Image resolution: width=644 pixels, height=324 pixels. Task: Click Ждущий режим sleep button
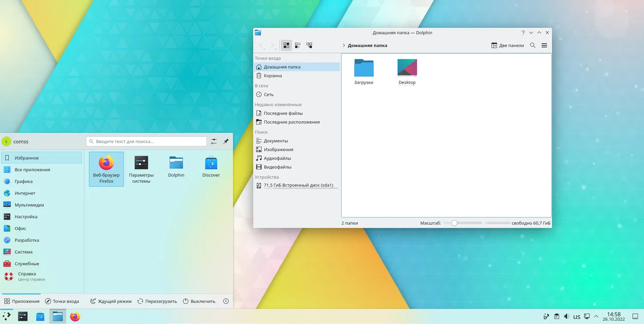[x=111, y=301]
